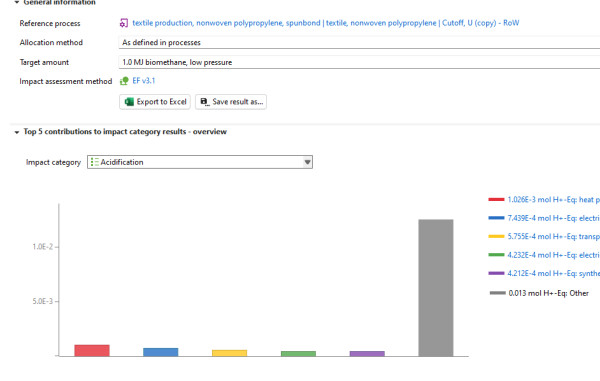
Task: Click the Acidification category list icon
Action: [95, 162]
